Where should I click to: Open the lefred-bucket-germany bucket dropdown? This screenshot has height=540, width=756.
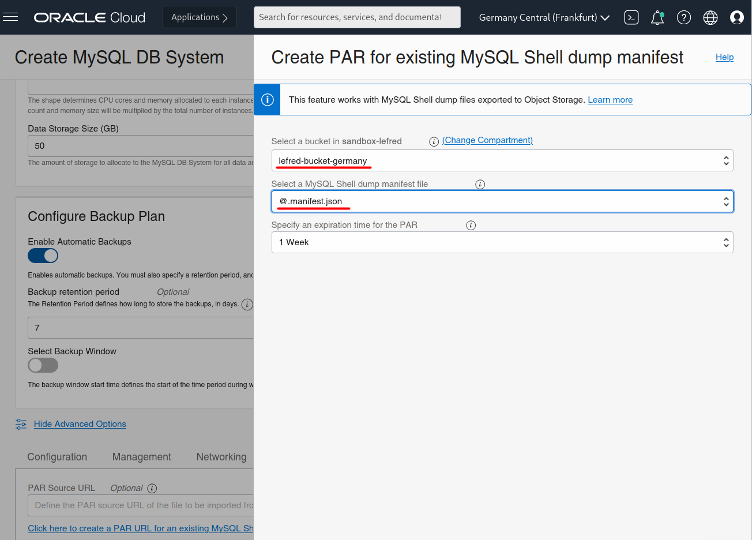502,161
